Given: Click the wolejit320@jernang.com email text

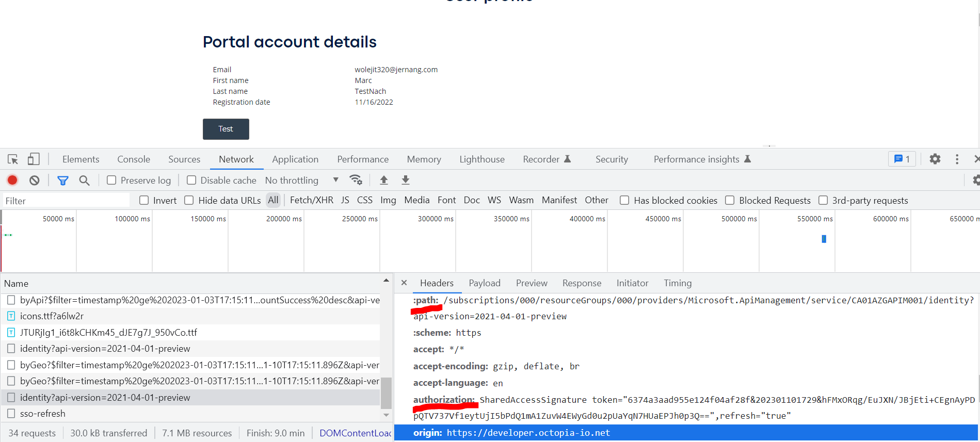Looking at the screenshot, I should [x=396, y=70].
